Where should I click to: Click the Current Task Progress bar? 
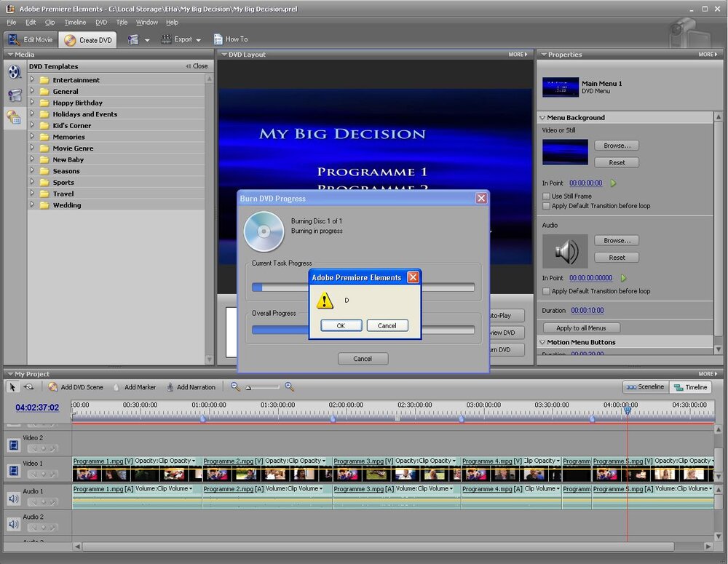[x=363, y=287]
